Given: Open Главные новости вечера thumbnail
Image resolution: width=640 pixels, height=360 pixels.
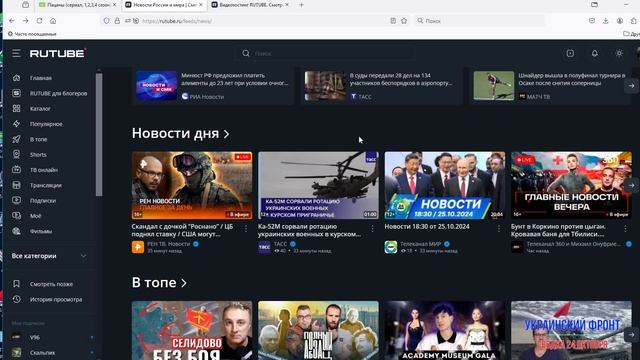Looking at the screenshot, I should tap(571, 186).
